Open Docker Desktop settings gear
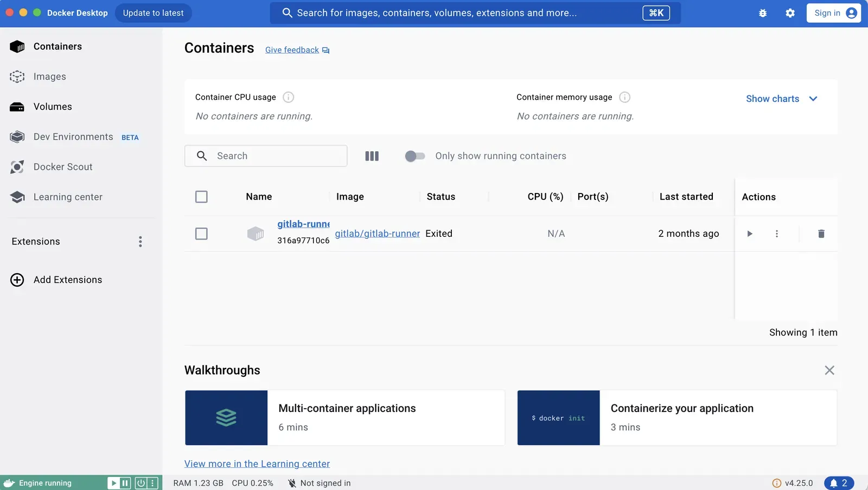Image resolution: width=868 pixels, height=490 pixels. coord(790,12)
